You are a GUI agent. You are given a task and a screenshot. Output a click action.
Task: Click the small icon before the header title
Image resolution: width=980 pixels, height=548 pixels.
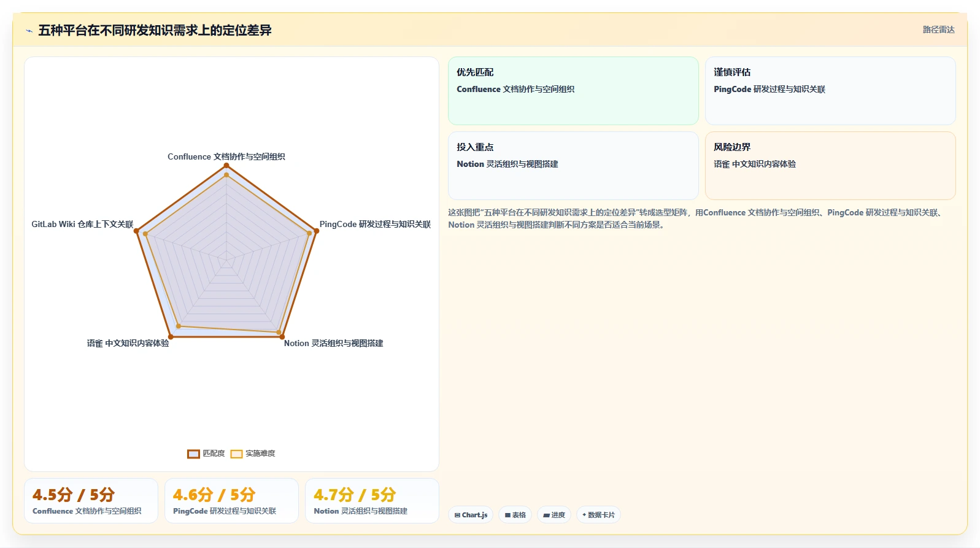29,31
